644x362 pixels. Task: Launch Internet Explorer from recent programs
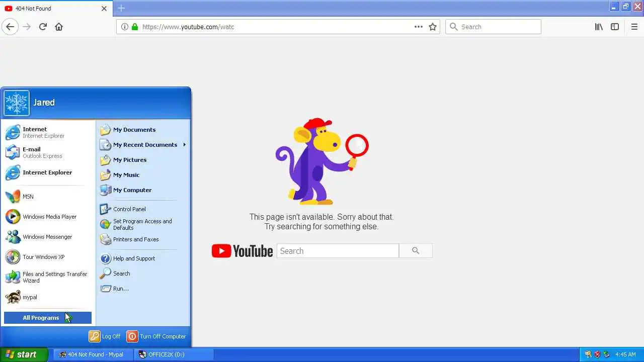48,172
